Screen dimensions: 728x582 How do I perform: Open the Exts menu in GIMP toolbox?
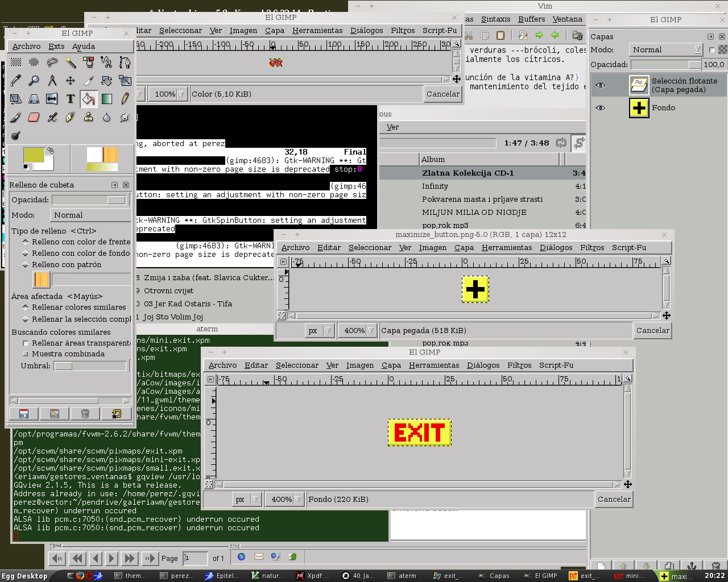[56, 47]
